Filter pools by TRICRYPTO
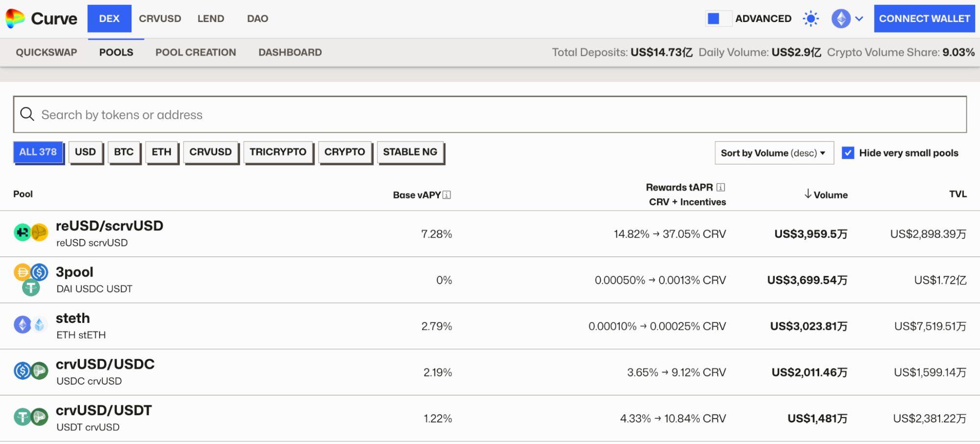Screen dimensions: 980x444 coord(277,152)
